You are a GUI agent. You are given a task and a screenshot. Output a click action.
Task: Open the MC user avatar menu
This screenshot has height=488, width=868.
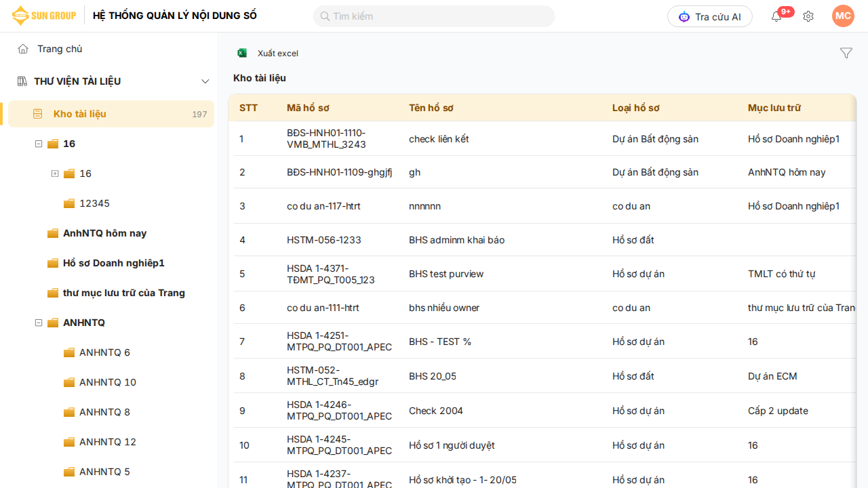tap(843, 16)
